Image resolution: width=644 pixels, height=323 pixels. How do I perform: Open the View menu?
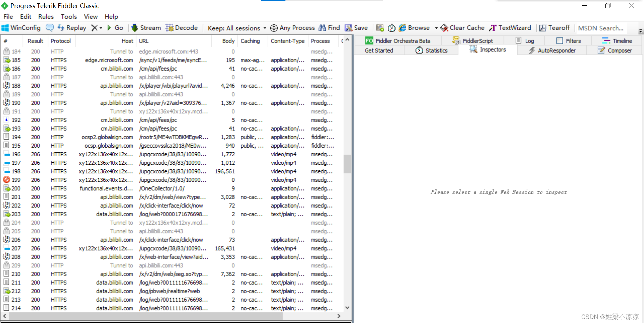pos(91,16)
